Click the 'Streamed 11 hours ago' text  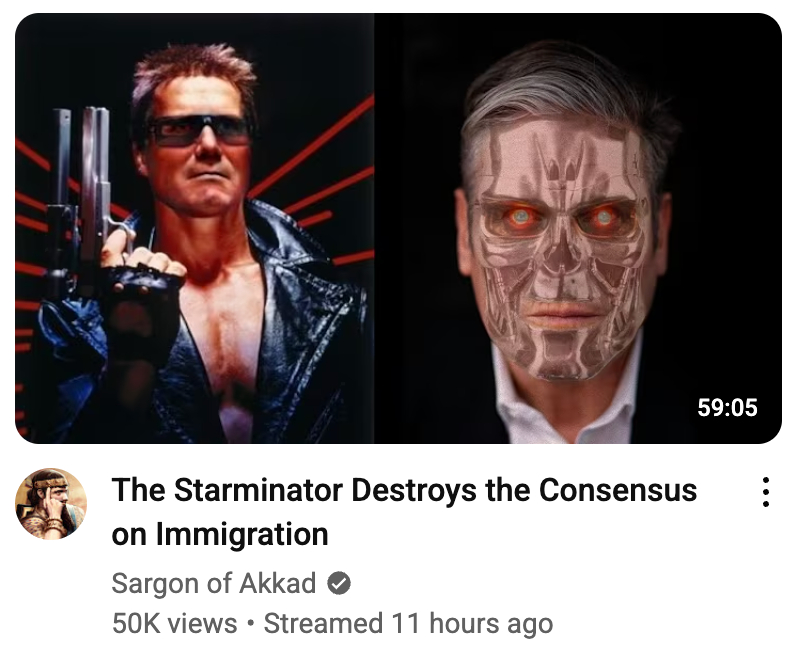pos(408,623)
